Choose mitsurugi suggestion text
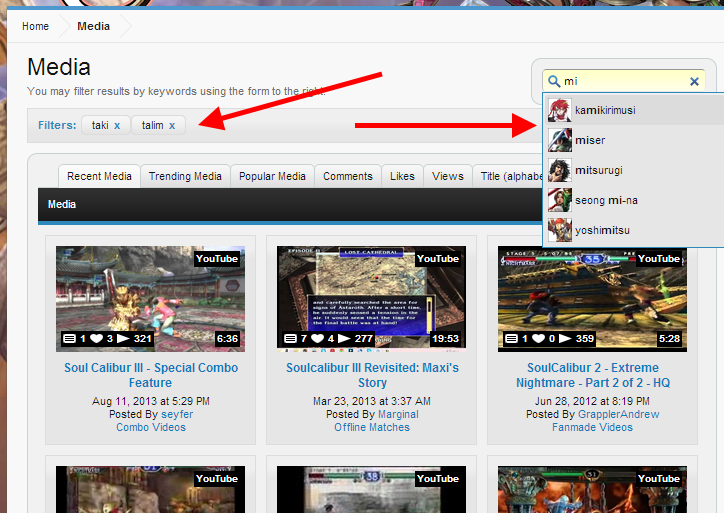 pos(598,170)
